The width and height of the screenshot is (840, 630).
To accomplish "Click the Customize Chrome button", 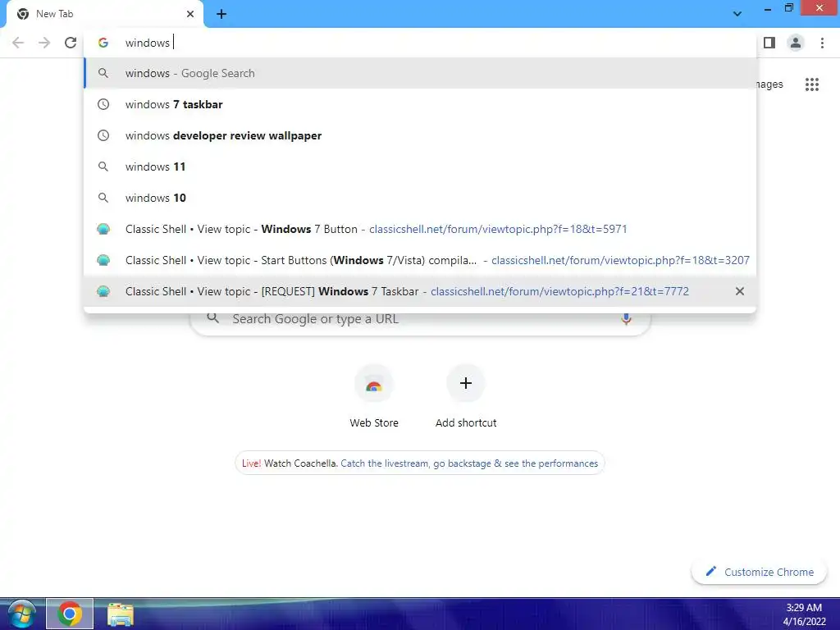I will tap(759, 572).
